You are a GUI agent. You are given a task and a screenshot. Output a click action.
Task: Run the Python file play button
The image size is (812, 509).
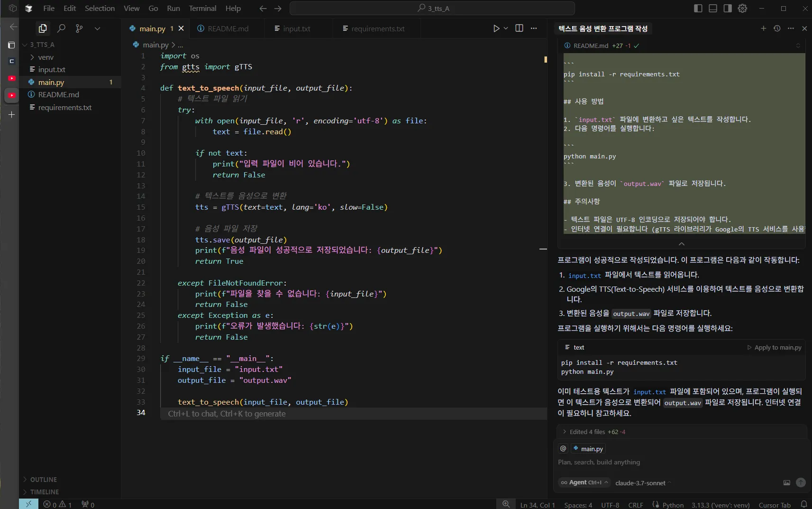pos(496,28)
